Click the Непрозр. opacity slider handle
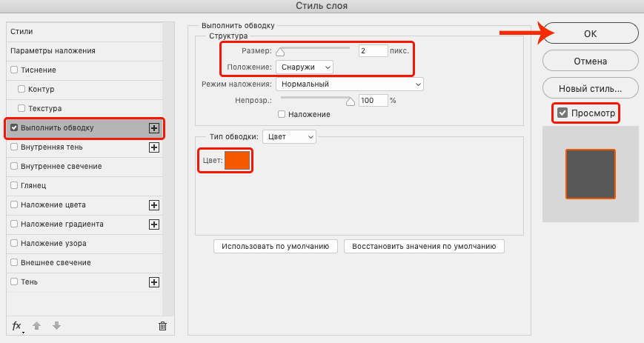Screen dimensions: 644x343 tap(351, 101)
